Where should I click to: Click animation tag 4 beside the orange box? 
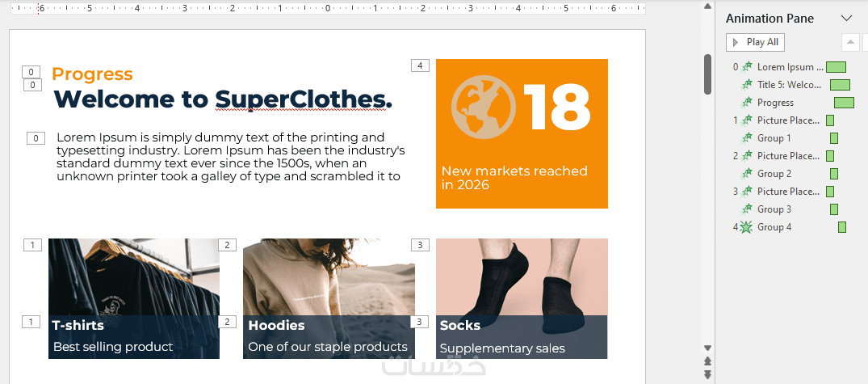pos(420,65)
